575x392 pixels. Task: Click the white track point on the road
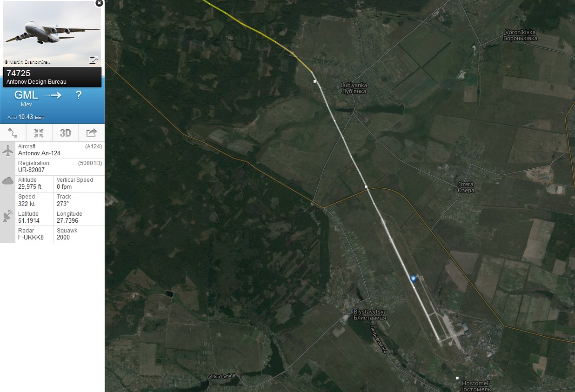coord(367,187)
